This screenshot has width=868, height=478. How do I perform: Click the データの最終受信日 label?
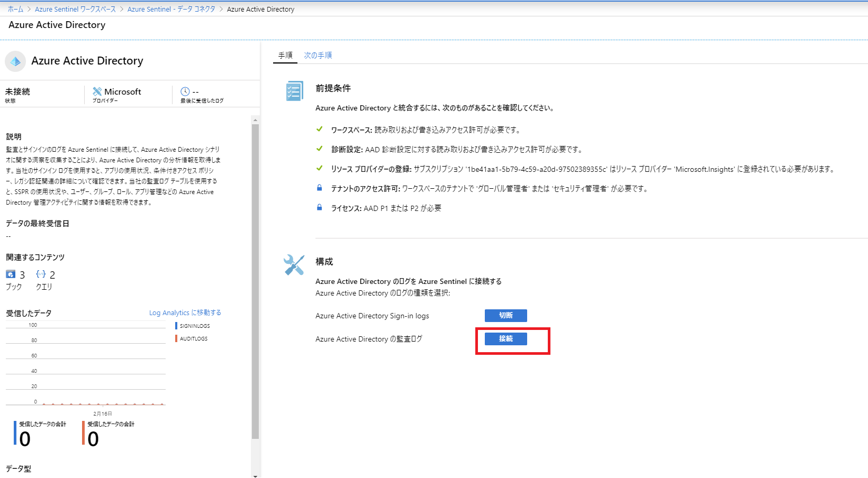[x=38, y=224]
